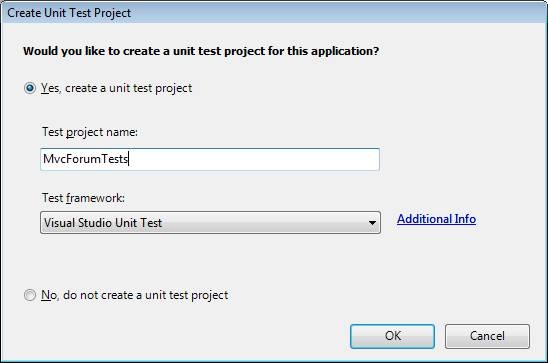Open the Test framework dropdown arrow
548x363 pixels.
pyautogui.click(x=372, y=223)
